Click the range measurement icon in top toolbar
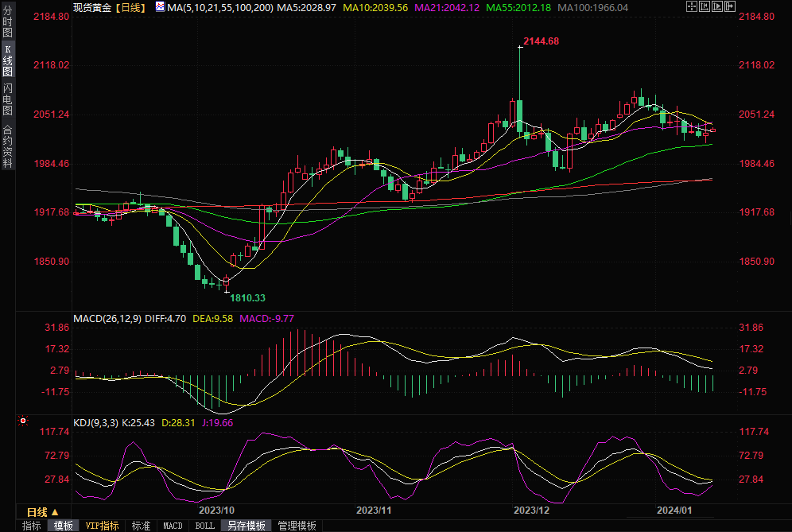This screenshot has width=792, height=532. [704, 7]
